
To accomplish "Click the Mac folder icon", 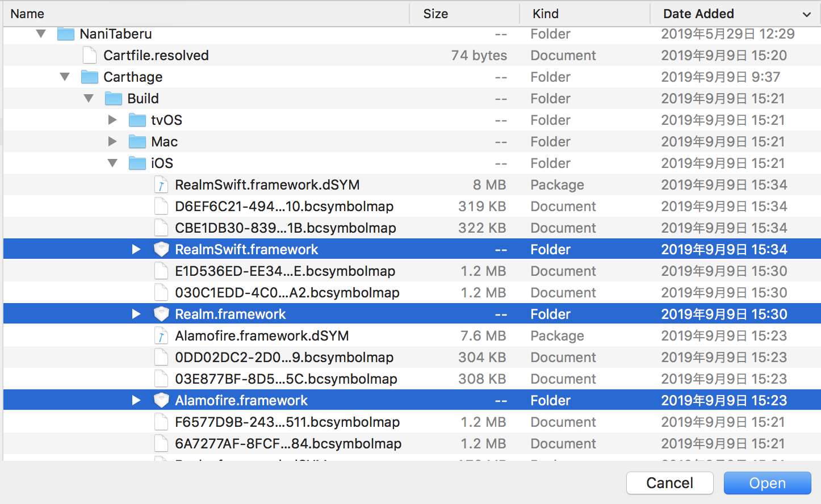I will coord(137,141).
